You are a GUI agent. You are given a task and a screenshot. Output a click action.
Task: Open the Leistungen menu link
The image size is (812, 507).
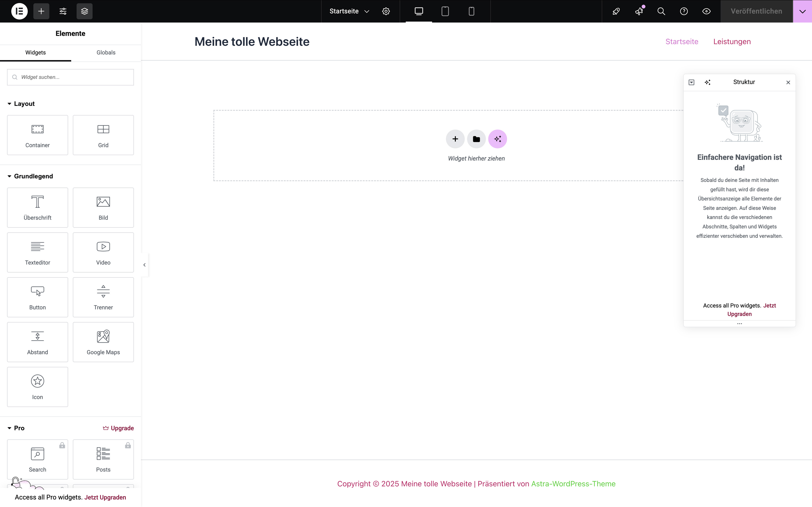(732, 42)
